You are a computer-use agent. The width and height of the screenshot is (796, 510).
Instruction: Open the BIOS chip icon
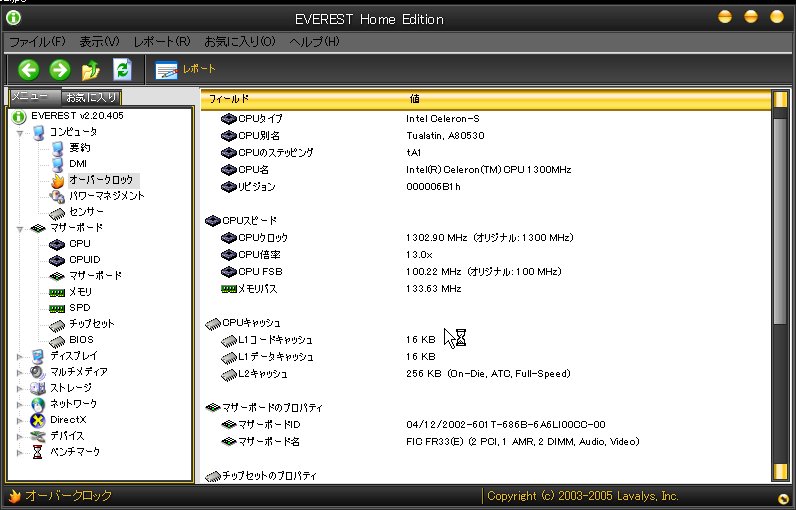57,341
